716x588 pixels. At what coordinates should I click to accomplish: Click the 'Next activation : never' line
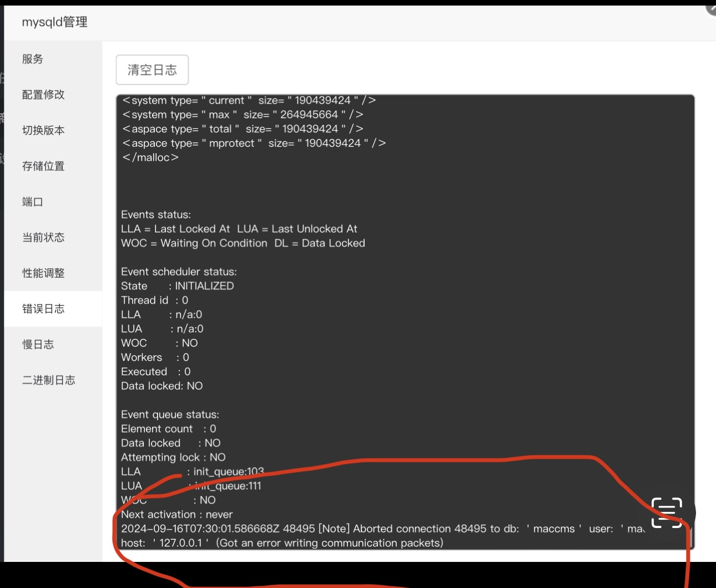(177, 515)
